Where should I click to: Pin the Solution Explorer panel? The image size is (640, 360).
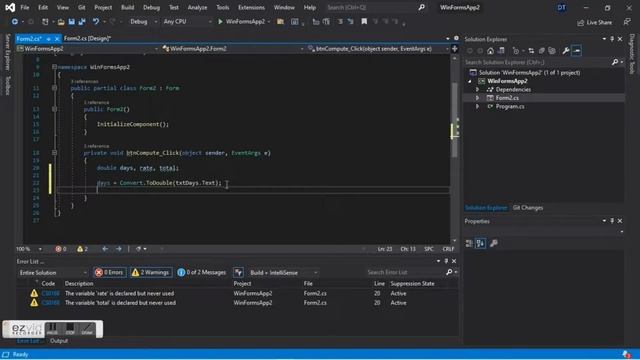[612, 39]
